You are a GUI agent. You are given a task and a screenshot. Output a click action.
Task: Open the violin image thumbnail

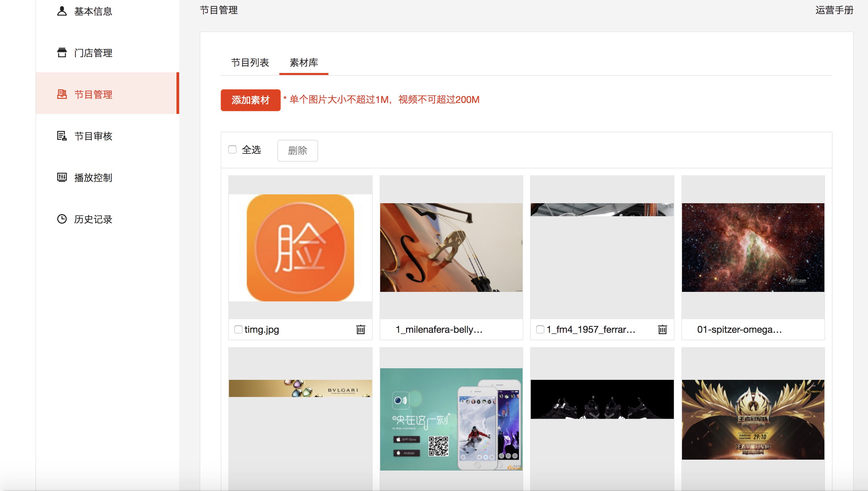tap(451, 248)
